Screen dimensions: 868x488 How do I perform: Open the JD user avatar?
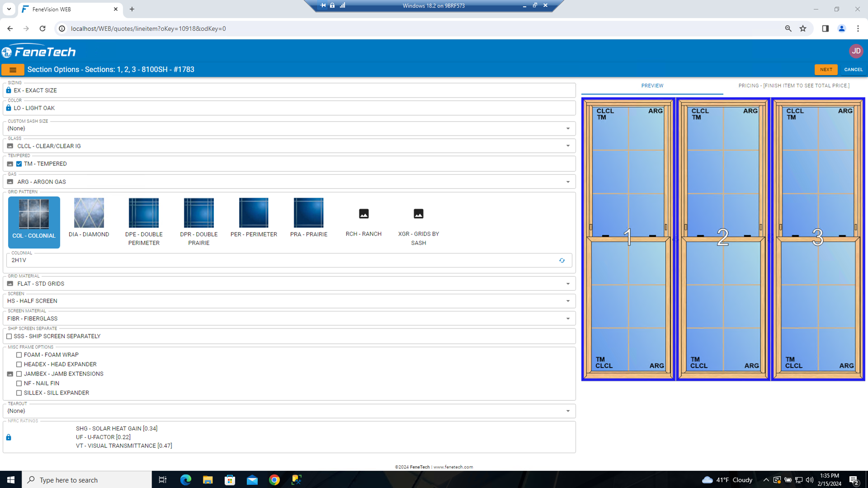[x=856, y=51]
